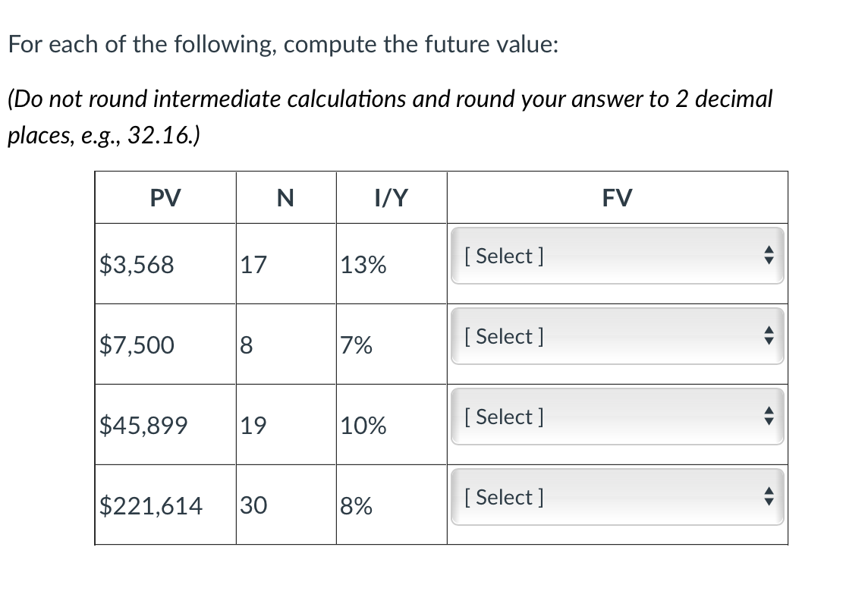Click the N value 30 cell
The height and width of the screenshot is (607, 868).
255,505
